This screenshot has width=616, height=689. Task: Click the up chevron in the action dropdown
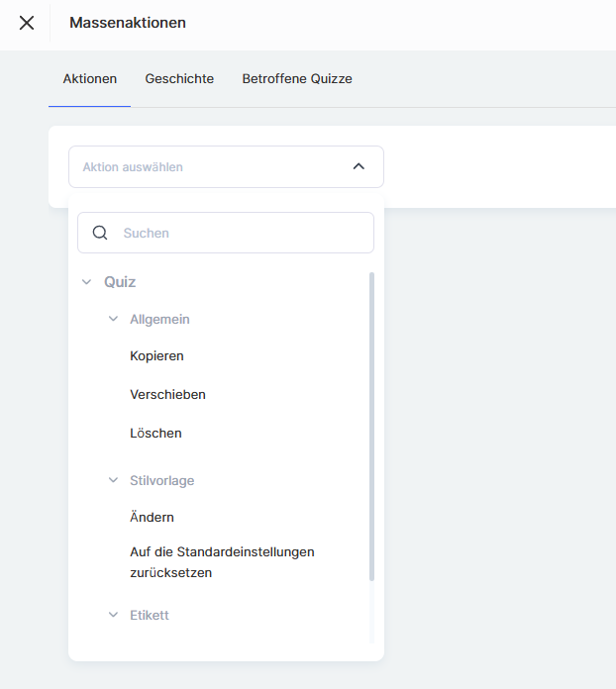point(359,167)
